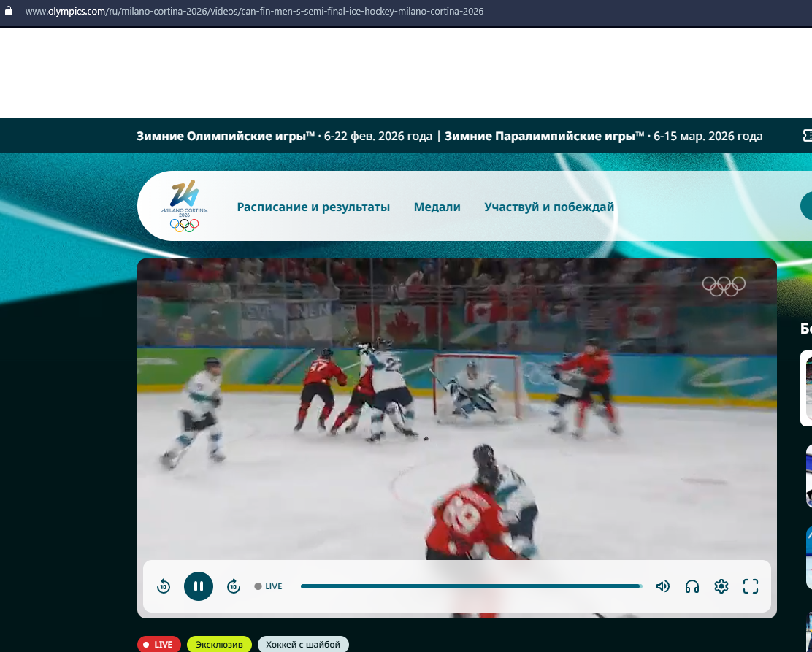Toggle fullscreen mode for the video player
812x652 pixels.
pyautogui.click(x=751, y=586)
